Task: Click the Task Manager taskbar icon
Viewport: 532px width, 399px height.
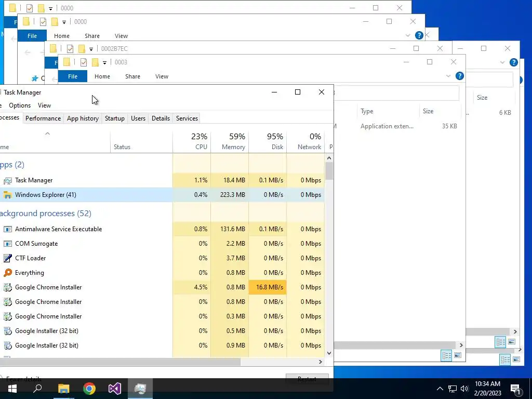Action: pos(140,389)
